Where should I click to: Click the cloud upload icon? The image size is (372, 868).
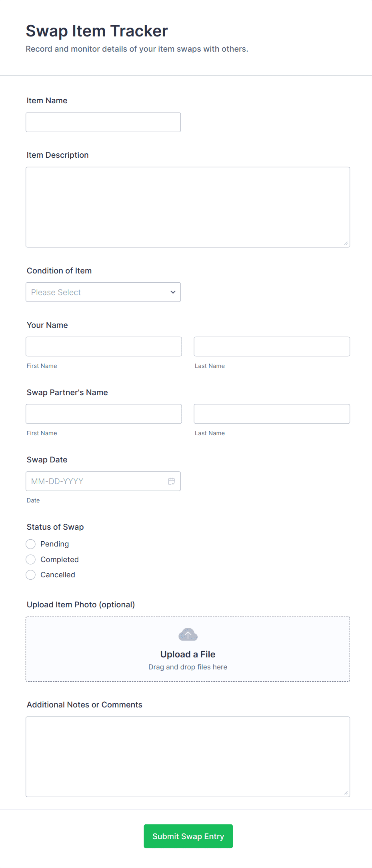(x=188, y=635)
